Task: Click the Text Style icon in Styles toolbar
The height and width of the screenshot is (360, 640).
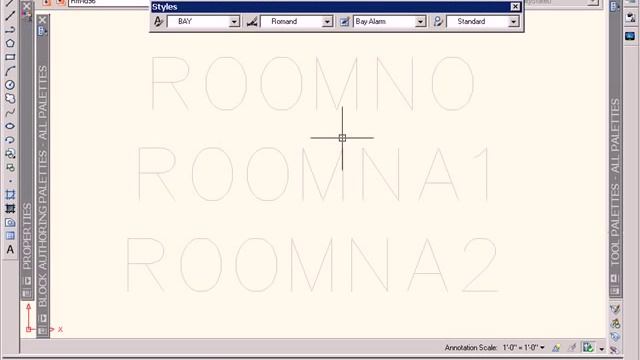Action: 159,22
